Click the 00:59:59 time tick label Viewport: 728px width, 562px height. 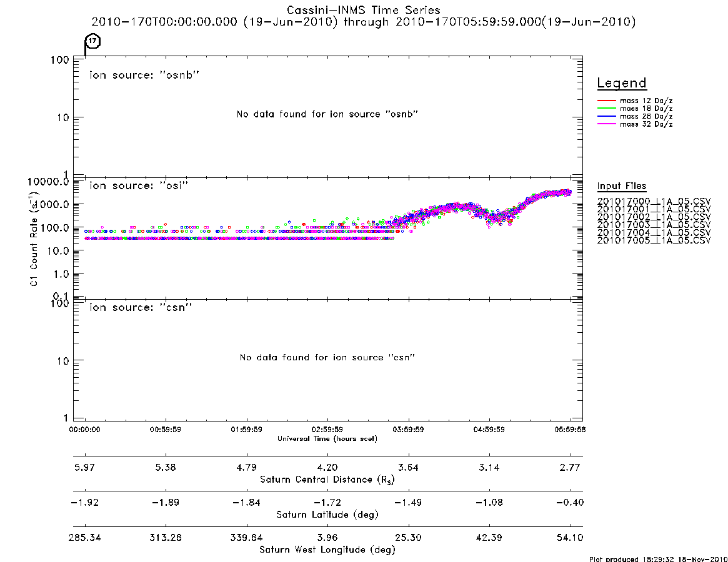(x=166, y=430)
